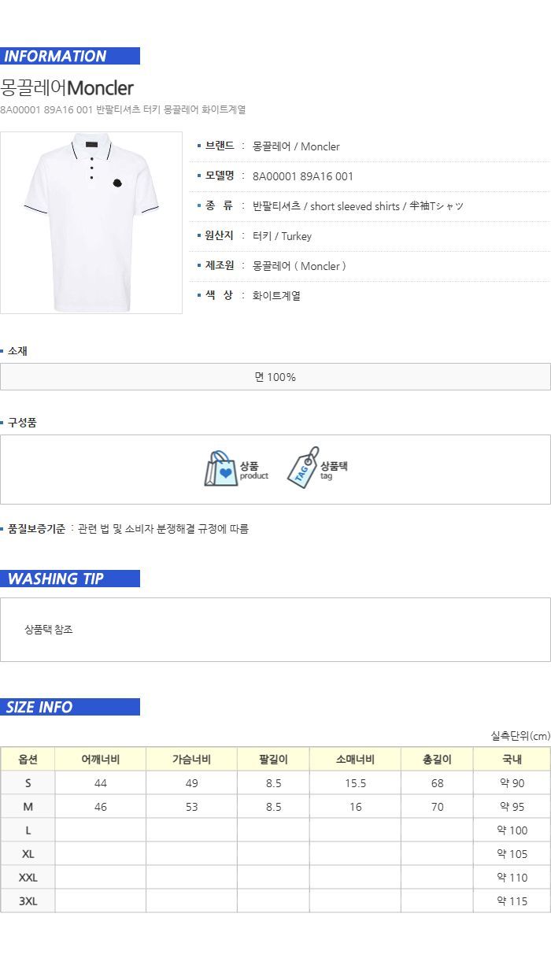This screenshot has height=980, width=551.
Task: Click the INFORMATION section header banner
Action: point(70,56)
